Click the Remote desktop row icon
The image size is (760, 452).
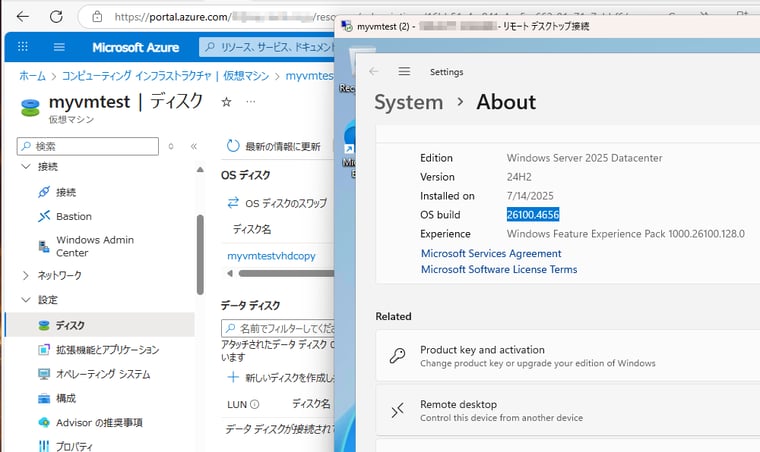(x=397, y=411)
